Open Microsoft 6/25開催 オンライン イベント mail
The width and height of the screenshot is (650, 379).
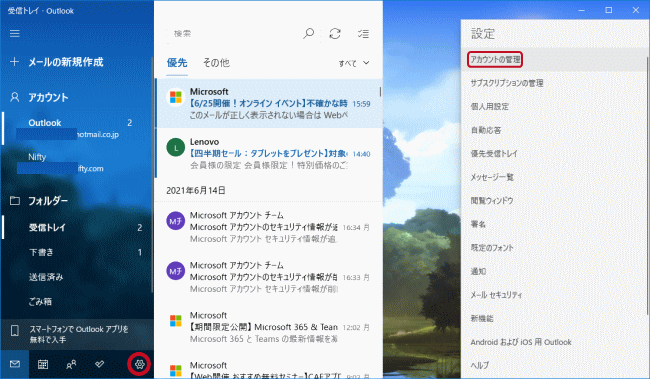tap(269, 103)
